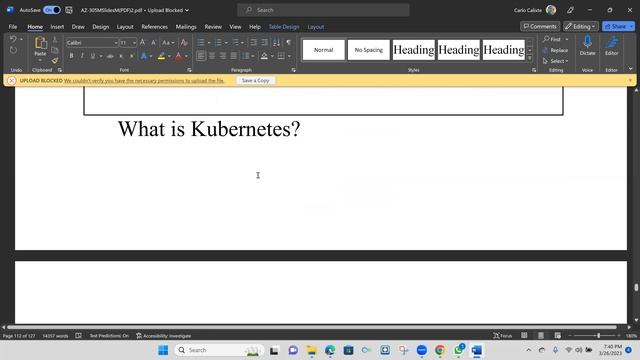The height and width of the screenshot is (360, 640).
Task: Click the vertical scrollbar thumb
Action: [636, 287]
